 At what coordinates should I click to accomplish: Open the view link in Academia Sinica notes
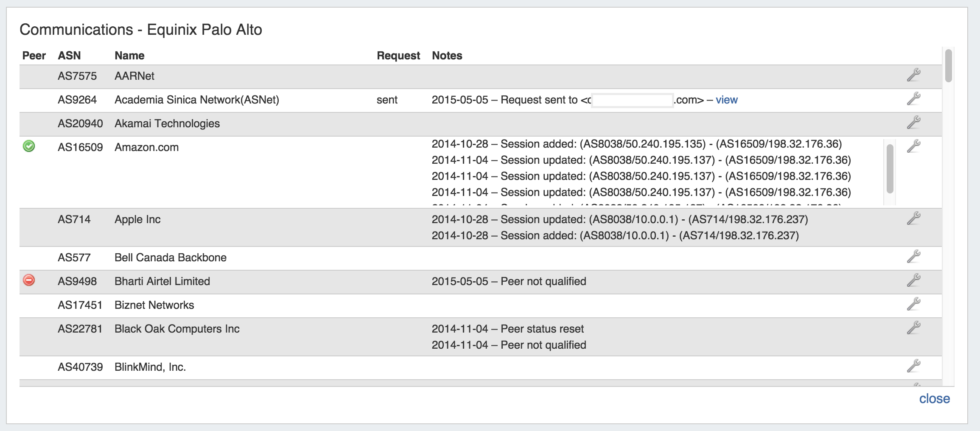tap(726, 100)
